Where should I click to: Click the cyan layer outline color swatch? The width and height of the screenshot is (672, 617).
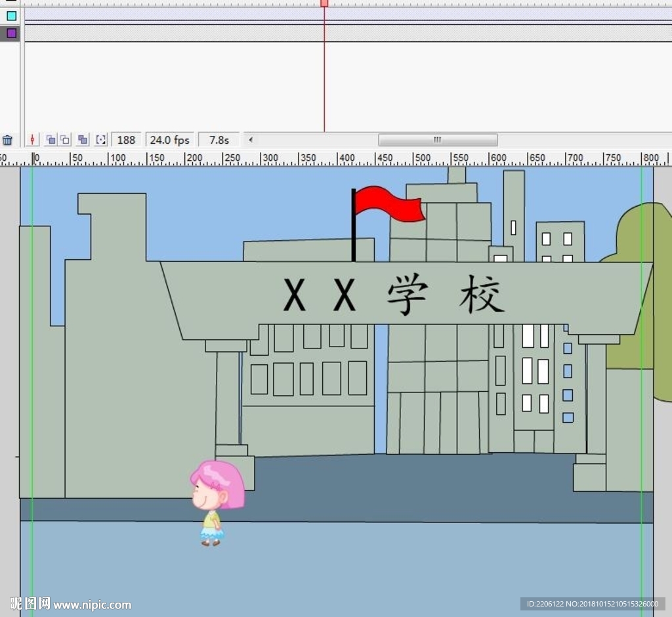click(12, 16)
